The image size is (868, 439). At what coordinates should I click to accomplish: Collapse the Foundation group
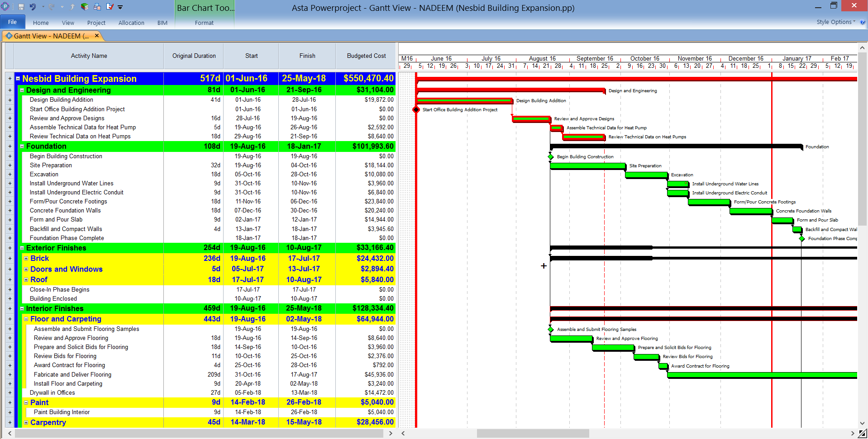pos(22,146)
